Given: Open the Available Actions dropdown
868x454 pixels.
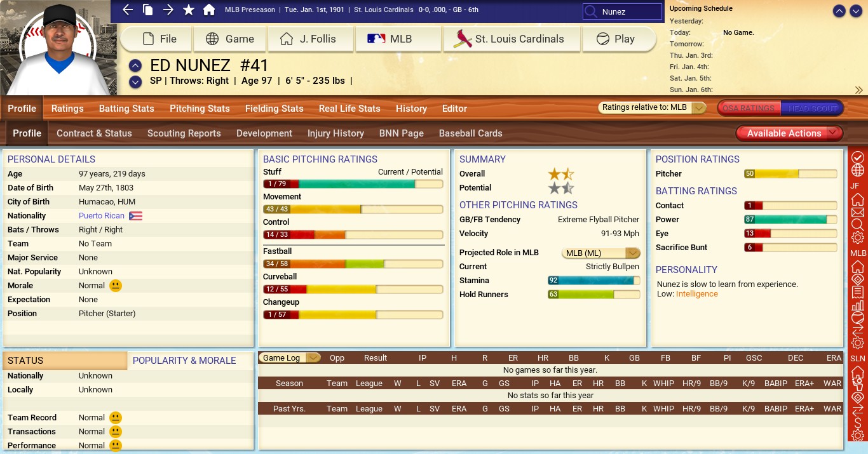Looking at the screenshot, I should tap(789, 133).
